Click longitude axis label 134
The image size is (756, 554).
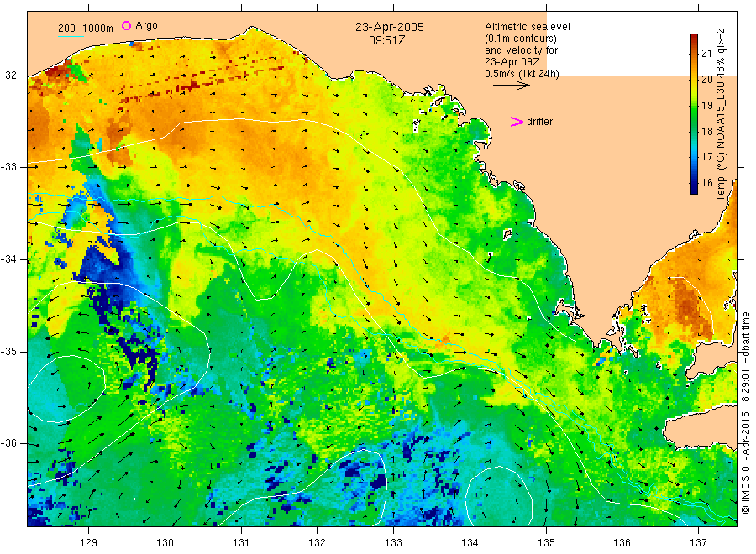click(470, 543)
